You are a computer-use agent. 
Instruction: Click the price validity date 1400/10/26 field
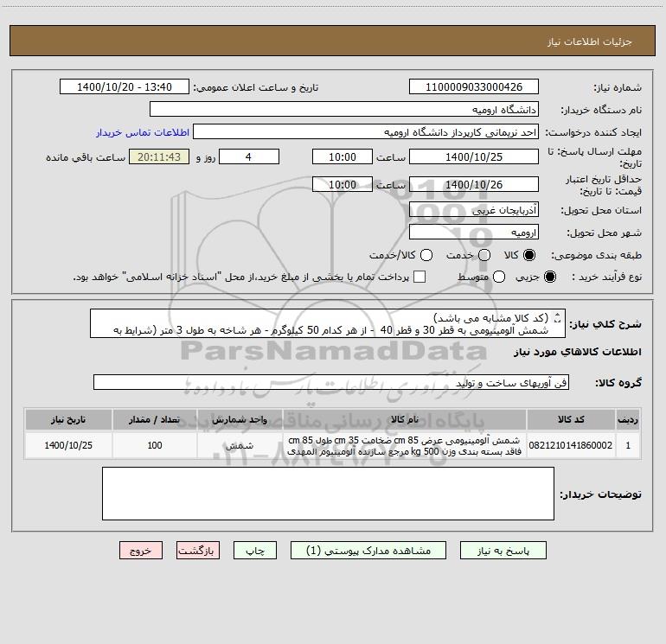coord(474,184)
